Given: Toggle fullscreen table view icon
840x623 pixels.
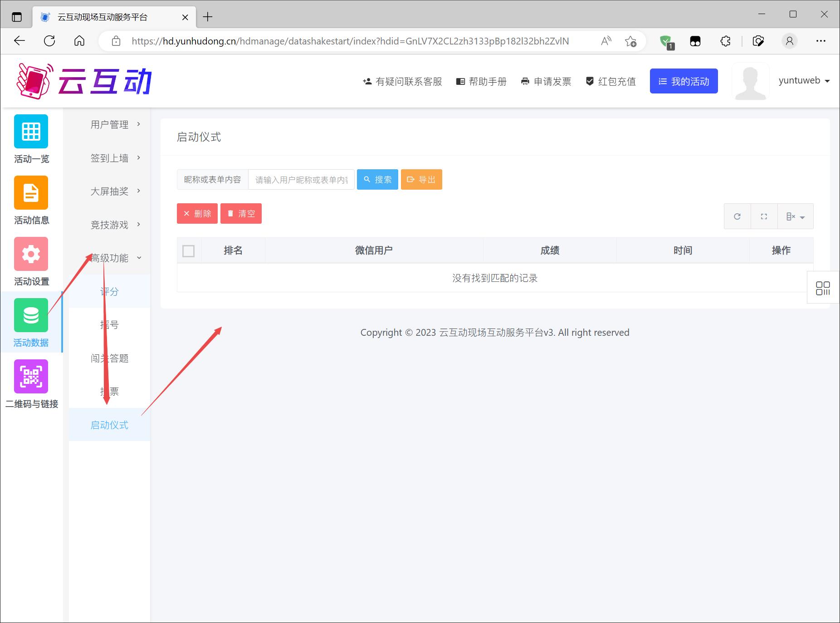Looking at the screenshot, I should [764, 216].
